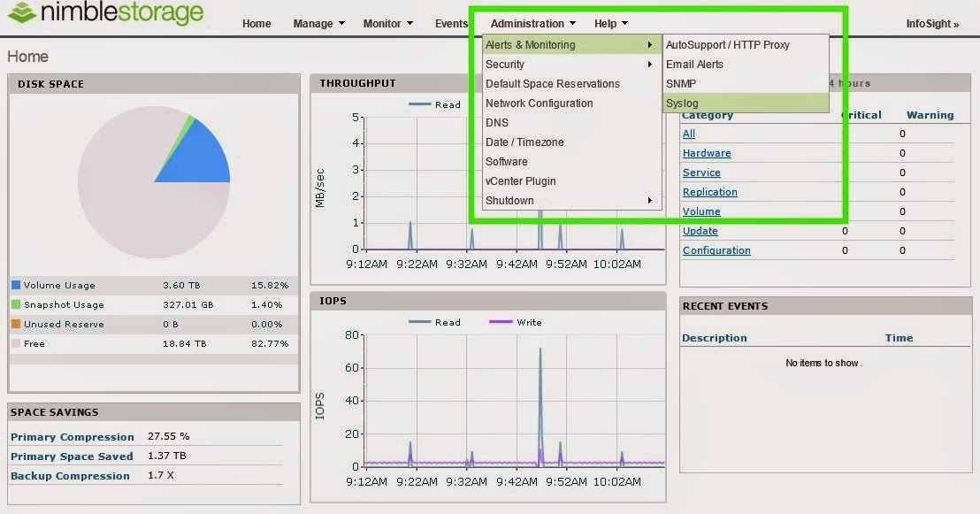Go to the Home navigation item
The image size is (980, 514).
[x=256, y=24]
